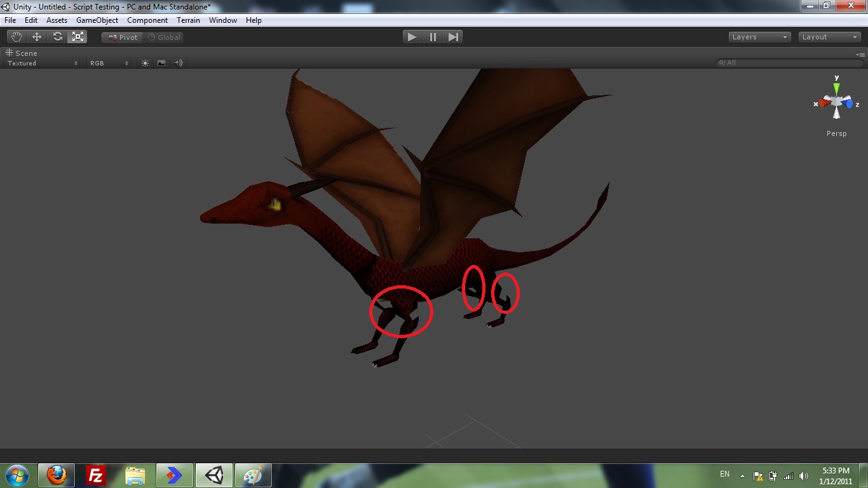Open the Terrain menu
The height and width of the screenshot is (488, 868).
point(188,20)
